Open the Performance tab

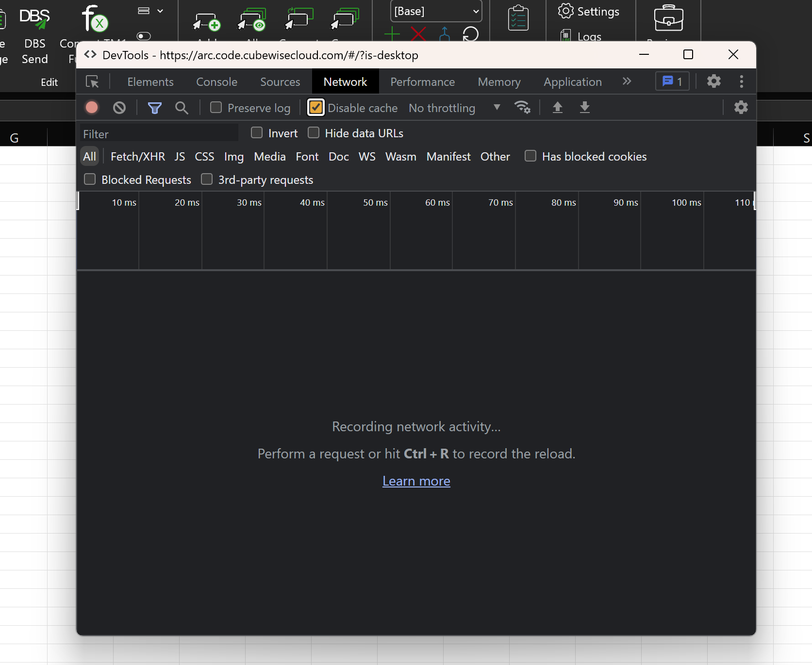423,82
